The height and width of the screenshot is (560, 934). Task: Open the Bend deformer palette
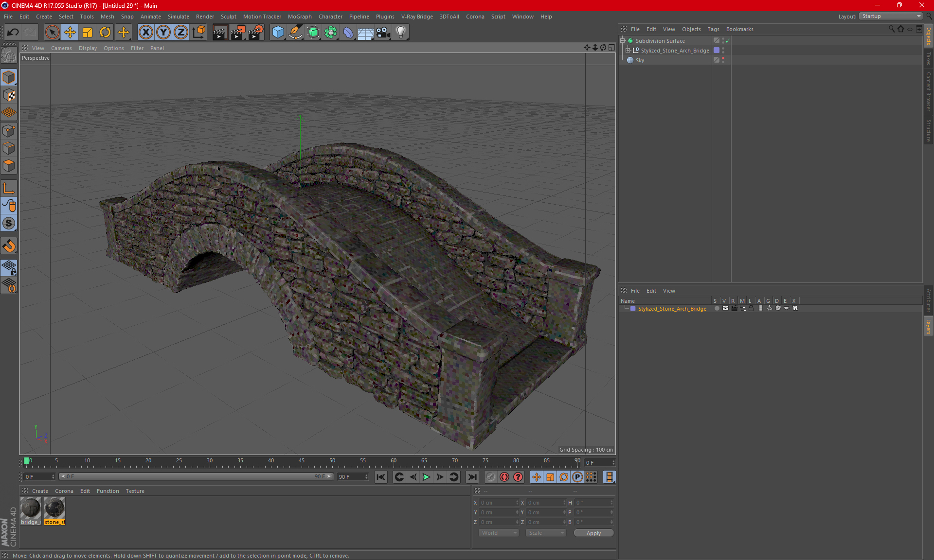point(348,33)
